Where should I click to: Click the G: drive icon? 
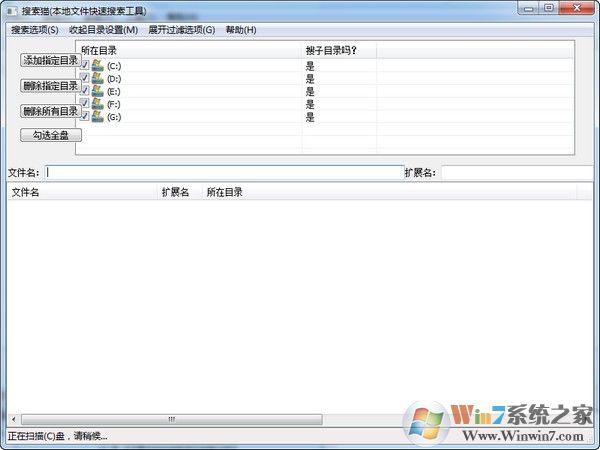98,117
